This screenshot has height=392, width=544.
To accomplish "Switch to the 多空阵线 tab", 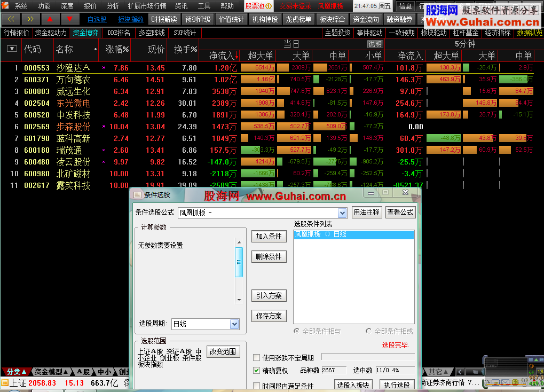I will pyautogui.click(x=152, y=33).
